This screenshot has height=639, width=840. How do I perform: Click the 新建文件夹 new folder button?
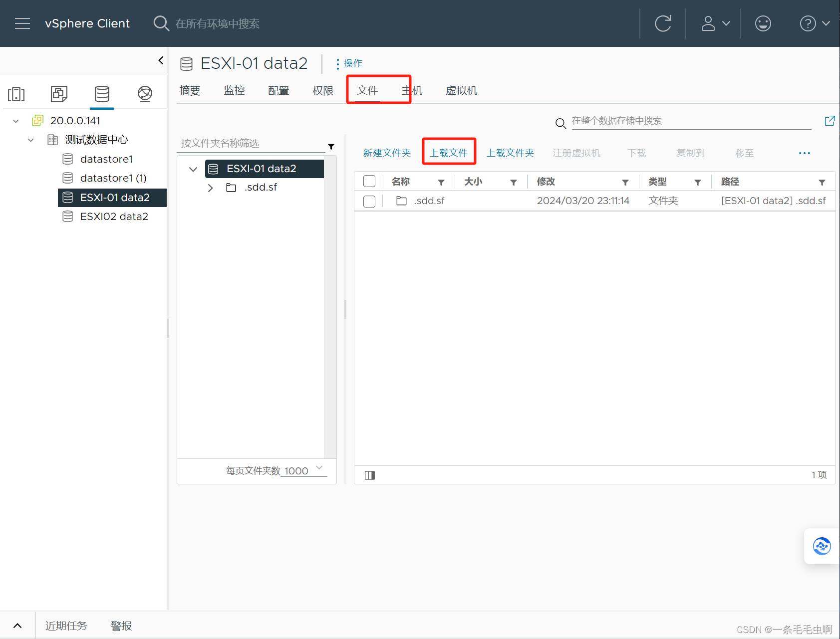point(387,153)
